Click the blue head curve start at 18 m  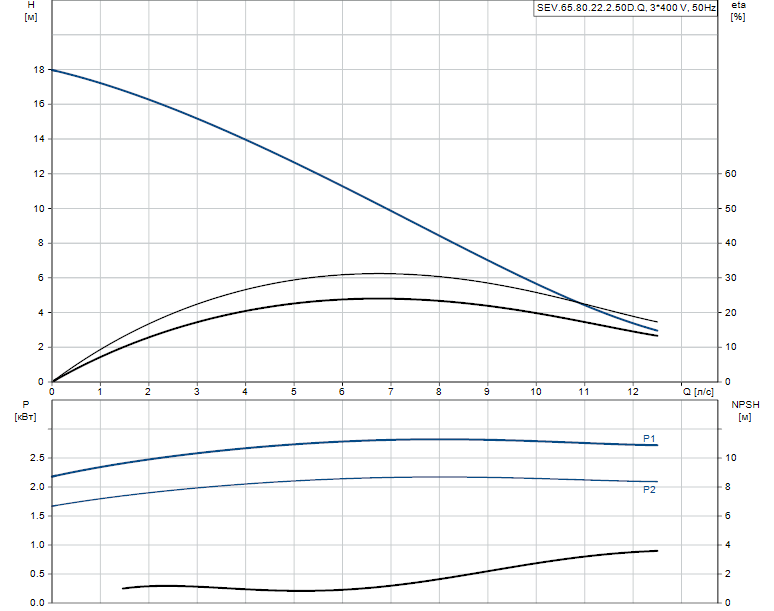pos(53,70)
